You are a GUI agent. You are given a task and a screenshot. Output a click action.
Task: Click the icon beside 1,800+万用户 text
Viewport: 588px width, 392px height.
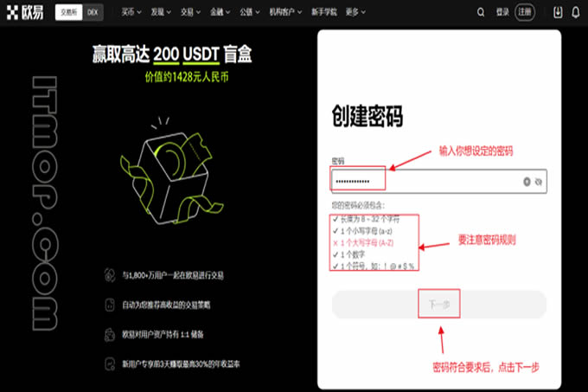[109, 275]
